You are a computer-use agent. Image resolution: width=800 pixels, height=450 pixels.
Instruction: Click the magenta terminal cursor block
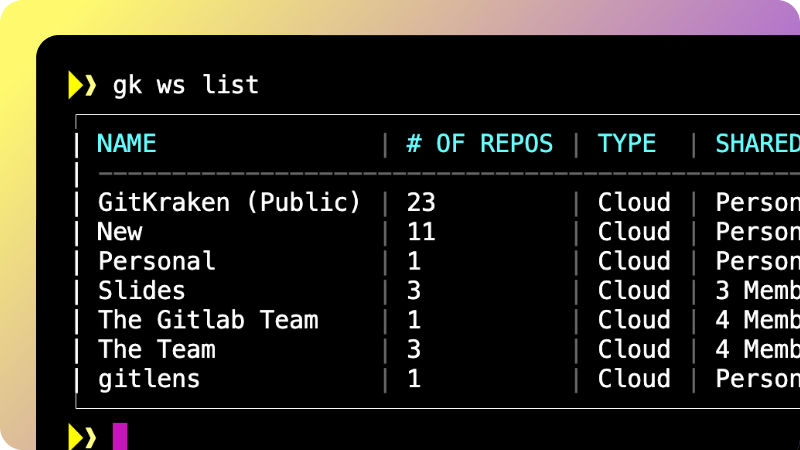tap(120, 437)
